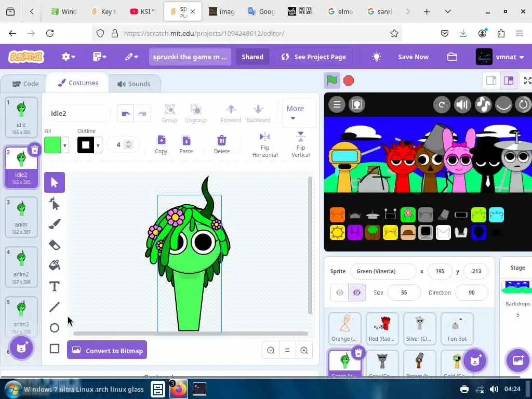532x399 pixels.
Task: Edit the costume name field idle2
Action: pos(77,113)
